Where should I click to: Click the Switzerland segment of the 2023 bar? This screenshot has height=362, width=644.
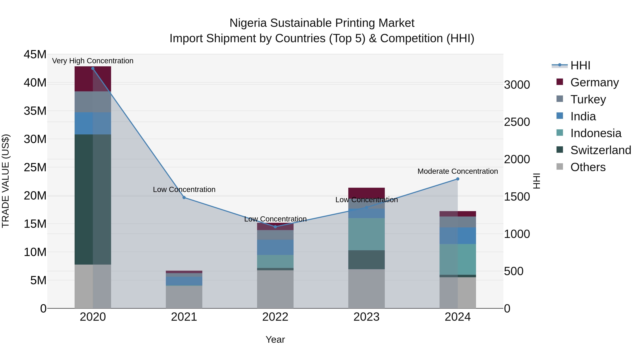click(367, 260)
